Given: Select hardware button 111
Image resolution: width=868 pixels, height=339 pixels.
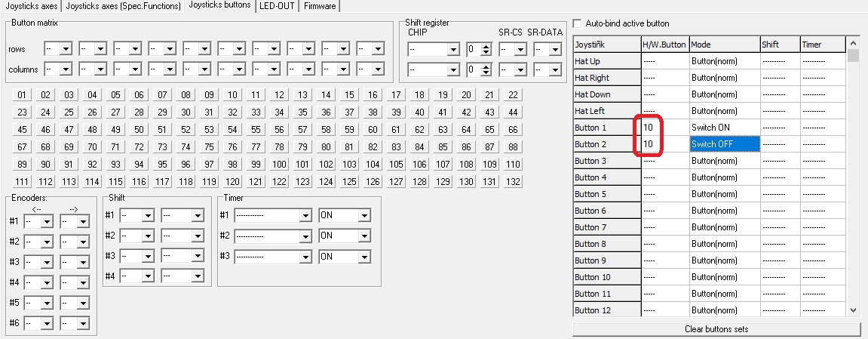Looking at the screenshot, I should pos(22,181).
